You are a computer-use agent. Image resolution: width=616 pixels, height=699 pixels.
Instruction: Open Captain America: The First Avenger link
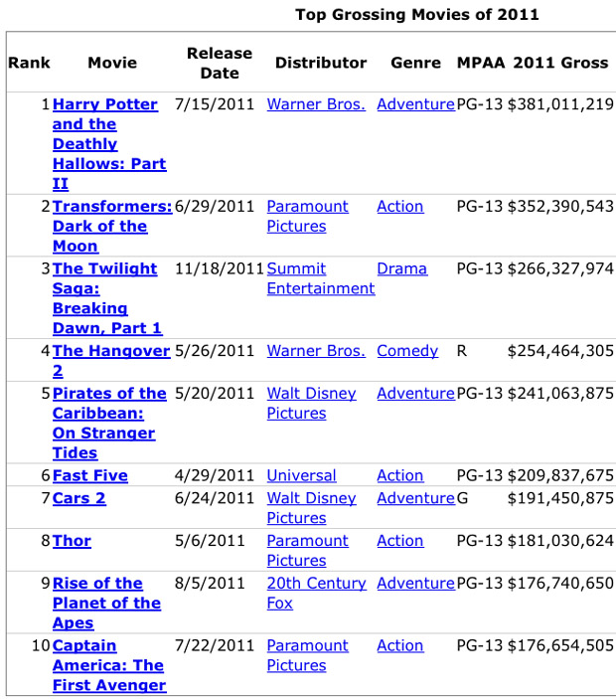click(x=109, y=665)
